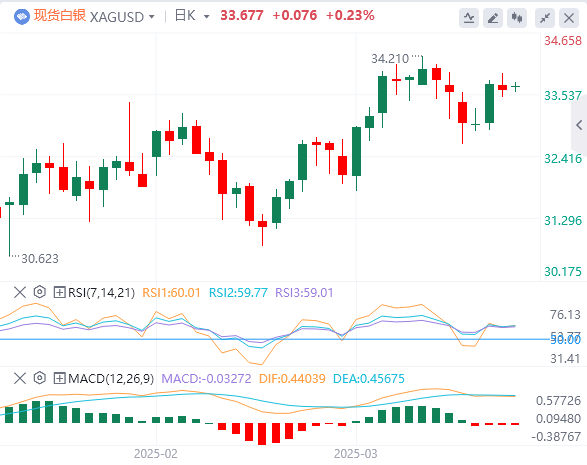Select the drawing pencil tool
587x465 pixels.
click(x=493, y=18)
